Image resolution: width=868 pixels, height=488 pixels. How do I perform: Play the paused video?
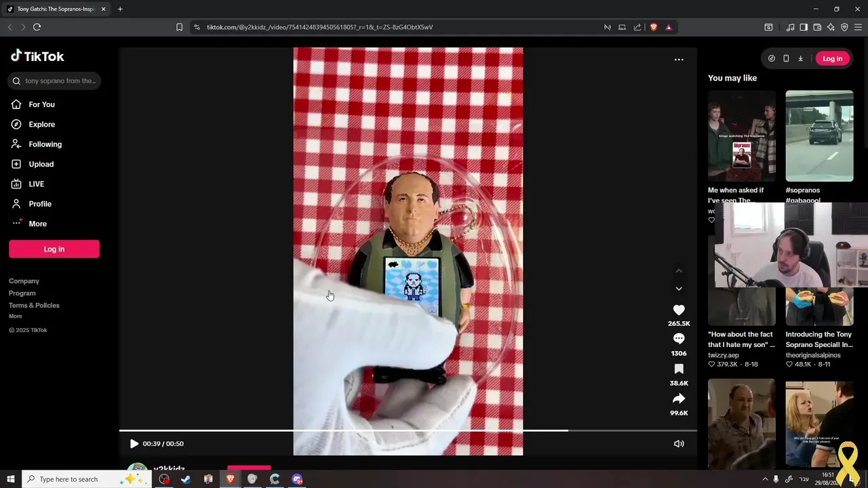click(134, 443)
